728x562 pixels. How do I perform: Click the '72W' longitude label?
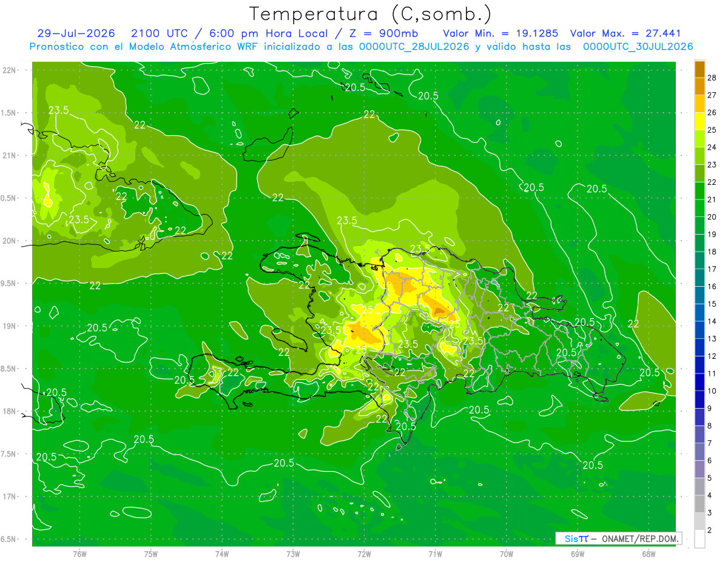(364, 554)
